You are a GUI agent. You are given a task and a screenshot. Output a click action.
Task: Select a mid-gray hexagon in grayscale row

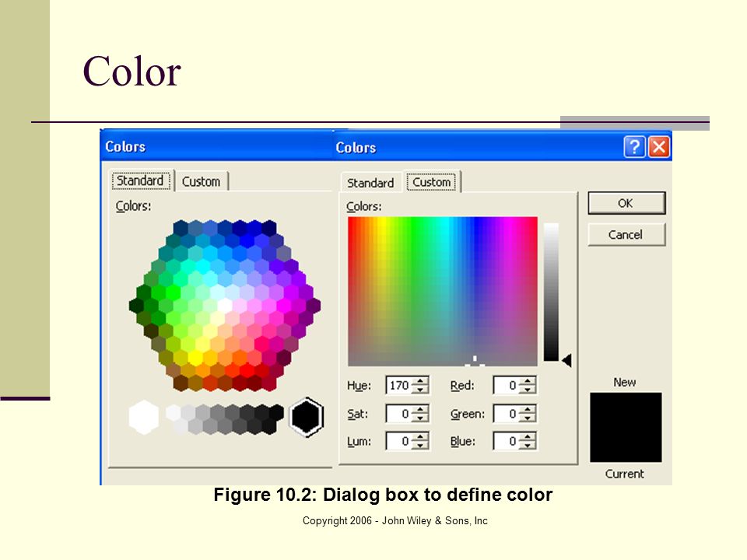218,412
